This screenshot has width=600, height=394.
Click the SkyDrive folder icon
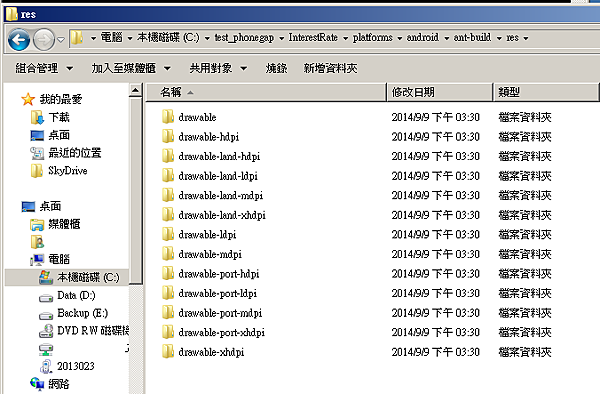[37, 171]
